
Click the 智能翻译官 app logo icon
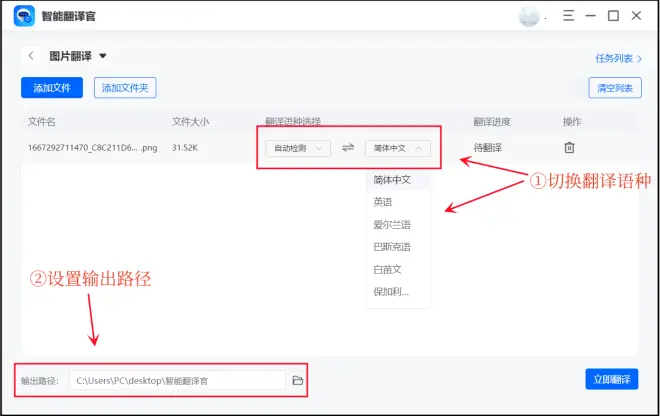click(x=25, y=16)
